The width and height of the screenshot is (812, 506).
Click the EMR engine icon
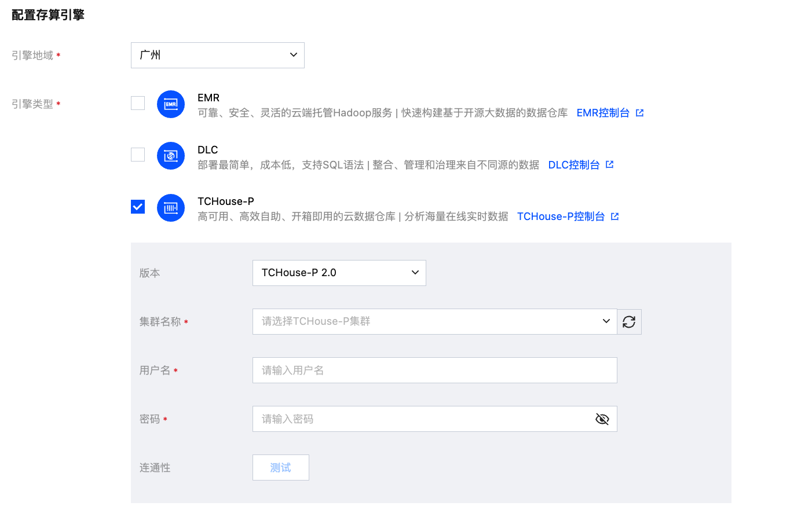point(171,104)
